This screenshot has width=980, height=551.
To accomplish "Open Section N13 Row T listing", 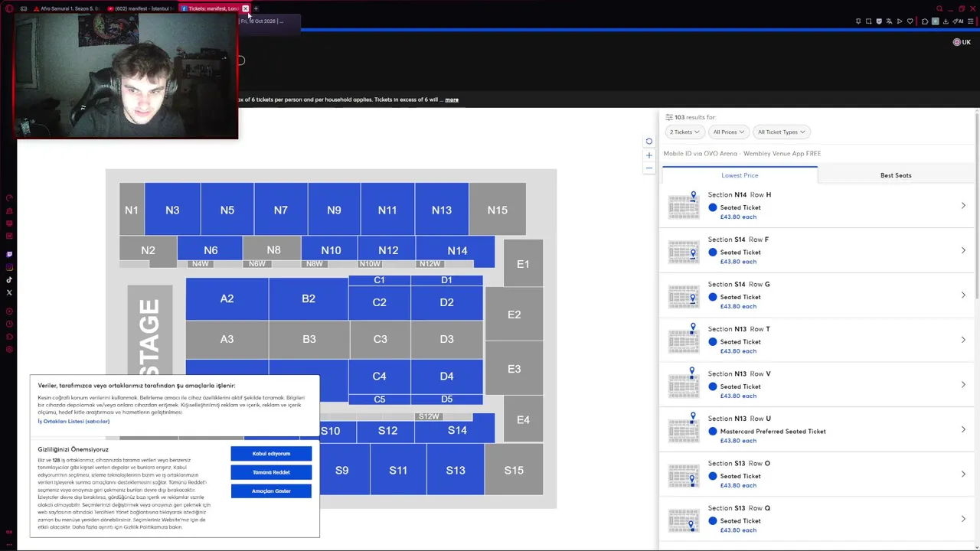I will pyautogui.click(x=818, y=340).
